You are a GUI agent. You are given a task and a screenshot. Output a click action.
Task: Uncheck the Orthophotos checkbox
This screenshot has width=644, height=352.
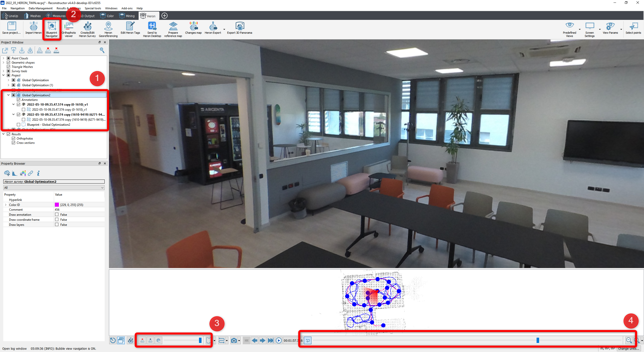tap(14, 139)
